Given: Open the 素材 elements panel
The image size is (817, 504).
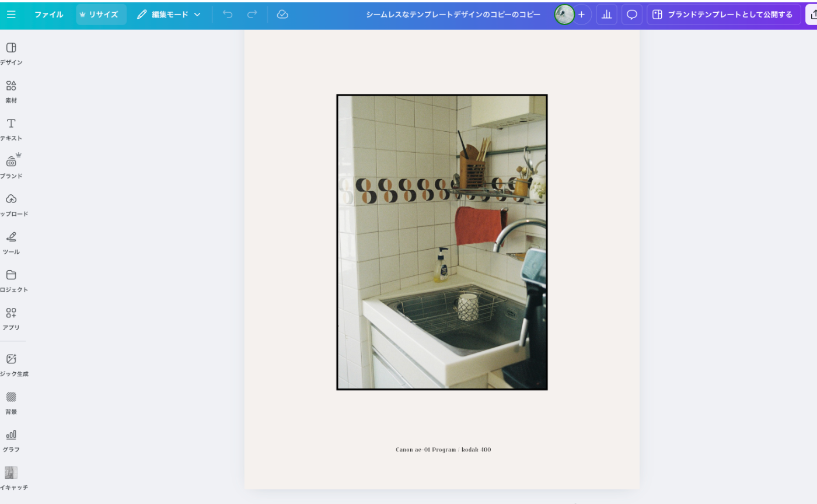Looking at the screenshot, I should [x=11, y=90].
